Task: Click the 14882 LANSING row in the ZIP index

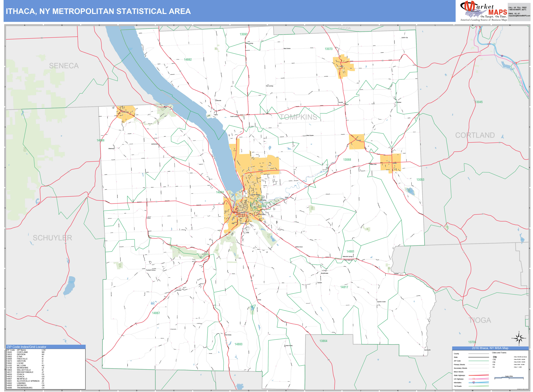Action: coord(25,383)
